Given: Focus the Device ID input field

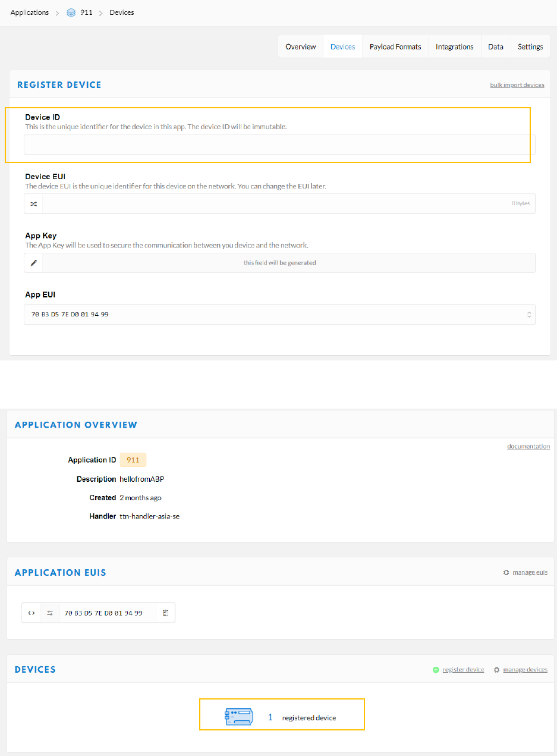Looking at the screenshot, I should tap(279, 145).
